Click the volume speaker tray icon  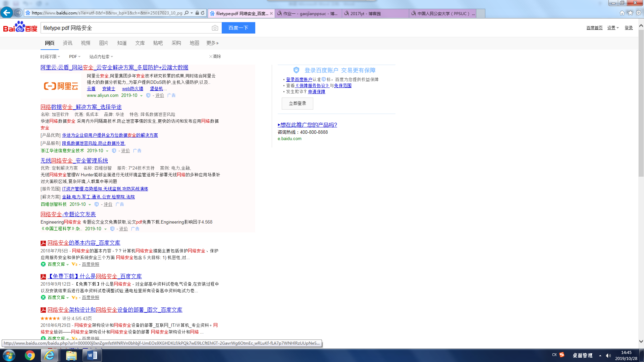tap(608, 356)
